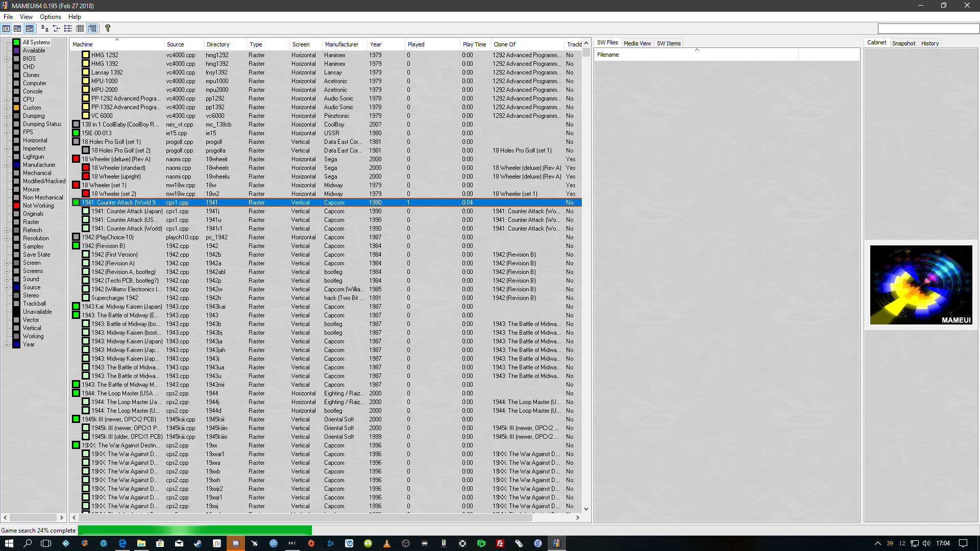Sort list by Year column header

tap(386, 44)
